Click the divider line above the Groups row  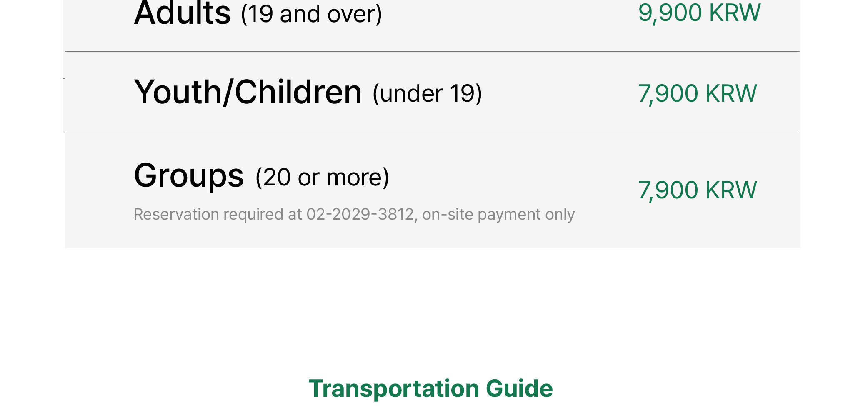(432, 133)
